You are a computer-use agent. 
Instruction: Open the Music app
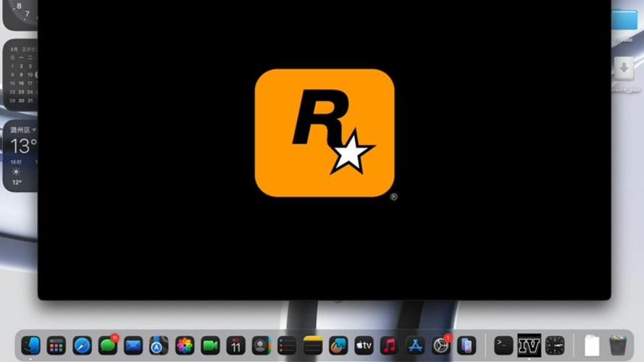tap(390, 345)
